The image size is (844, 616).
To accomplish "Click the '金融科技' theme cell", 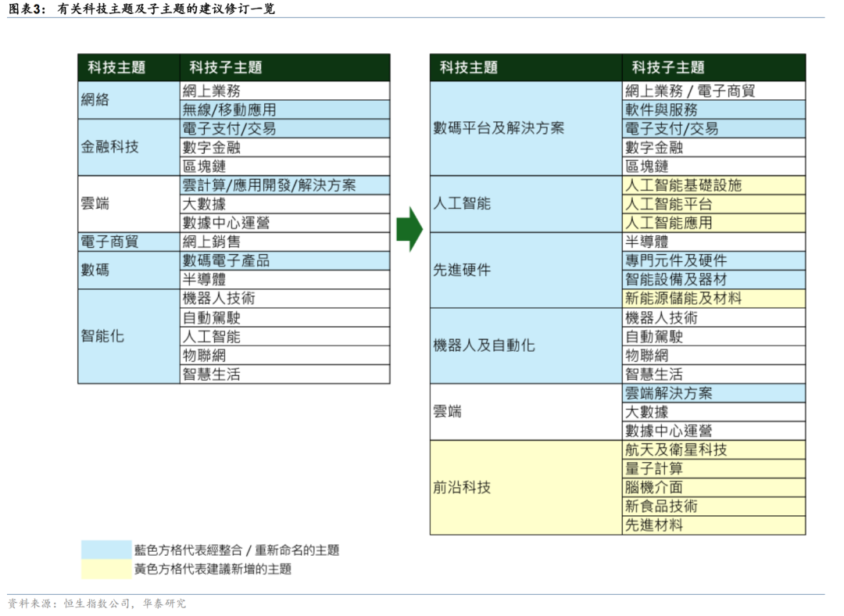I will coord(129,148).
